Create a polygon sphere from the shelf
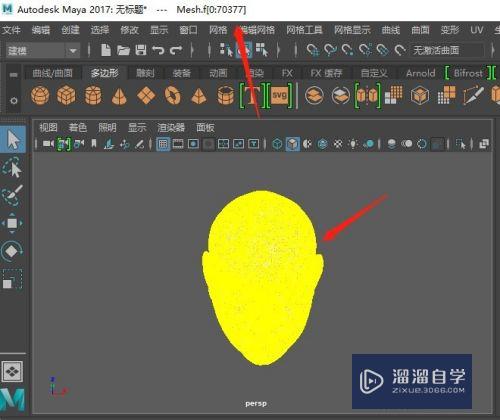Image resolution: width=500 pixels, height=420 pixels. (x=40, y=95)
